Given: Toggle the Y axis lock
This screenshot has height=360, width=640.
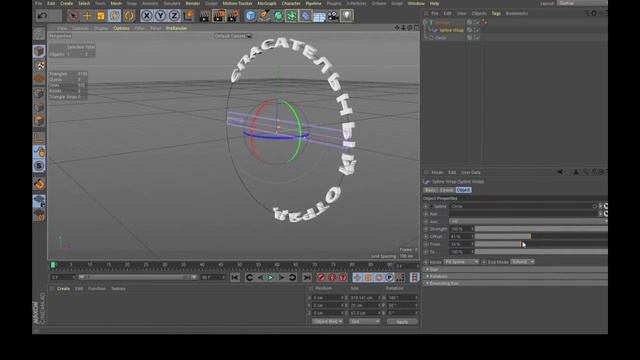Looking at the screenshot, I should click(160, 16).
